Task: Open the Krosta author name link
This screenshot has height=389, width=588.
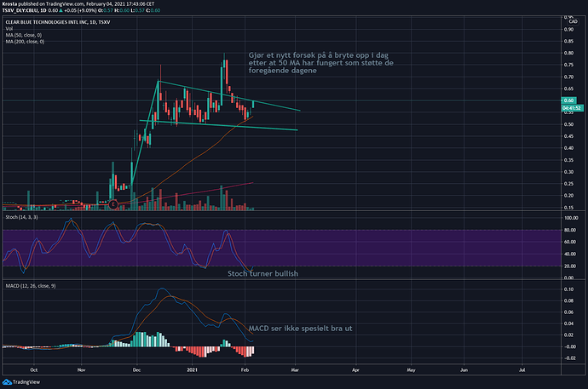Action: coord(9,4)
